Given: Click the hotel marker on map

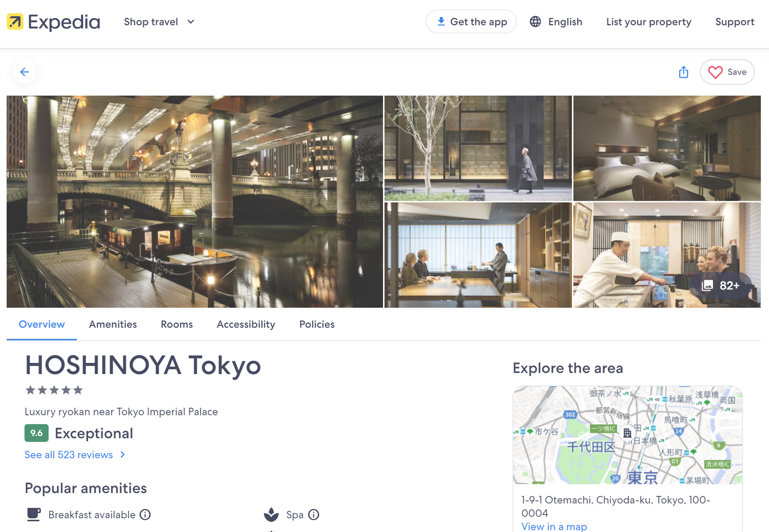Looking at the screenshot, I should click(x=627, y=433).
